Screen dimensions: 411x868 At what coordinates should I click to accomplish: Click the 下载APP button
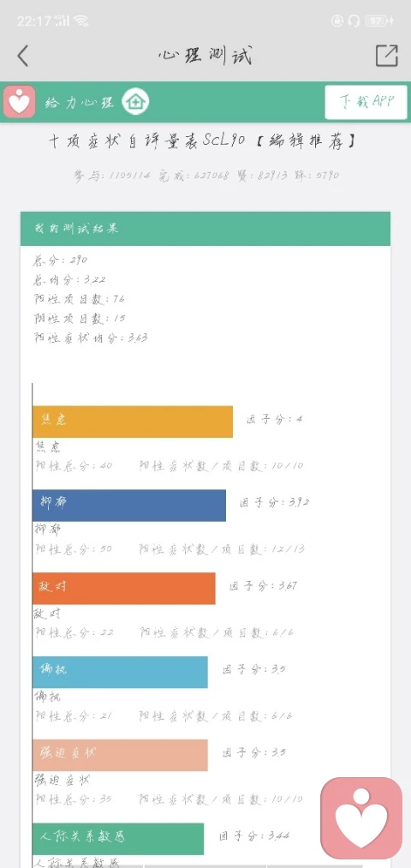366,102
